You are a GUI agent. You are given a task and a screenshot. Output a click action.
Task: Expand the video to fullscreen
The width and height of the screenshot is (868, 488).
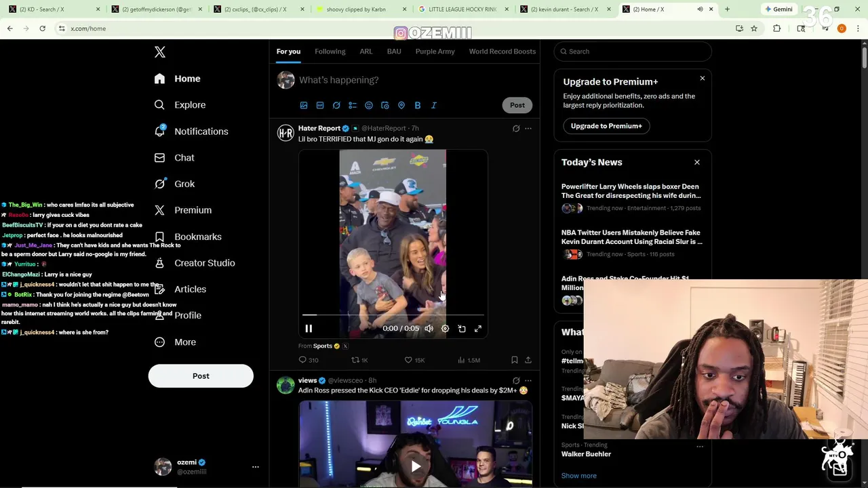pyautogui.click(x=478, y=329)
